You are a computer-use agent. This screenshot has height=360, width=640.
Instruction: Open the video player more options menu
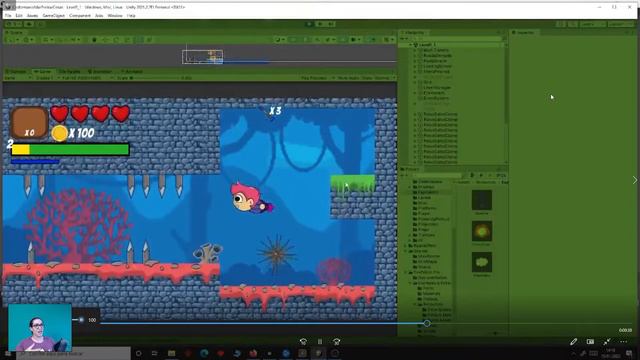click(624, 342)
